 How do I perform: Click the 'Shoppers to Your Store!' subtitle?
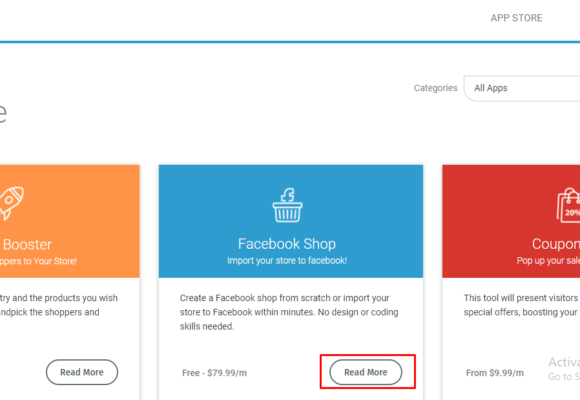pyautogui.click(x=38, y=261)
